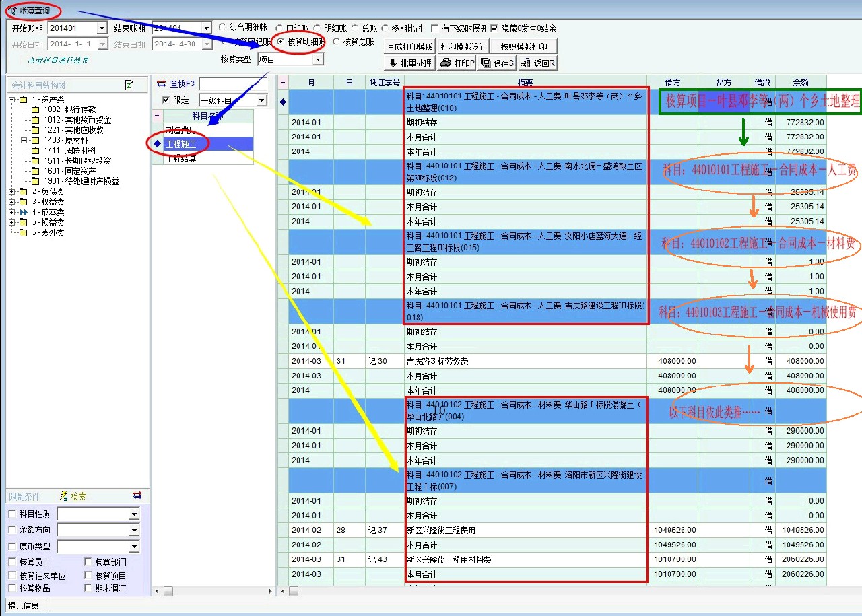Click the 查找F3 search input field
Image resolution: width=862 pixels, height=616 pixels.
pos(233,83)
